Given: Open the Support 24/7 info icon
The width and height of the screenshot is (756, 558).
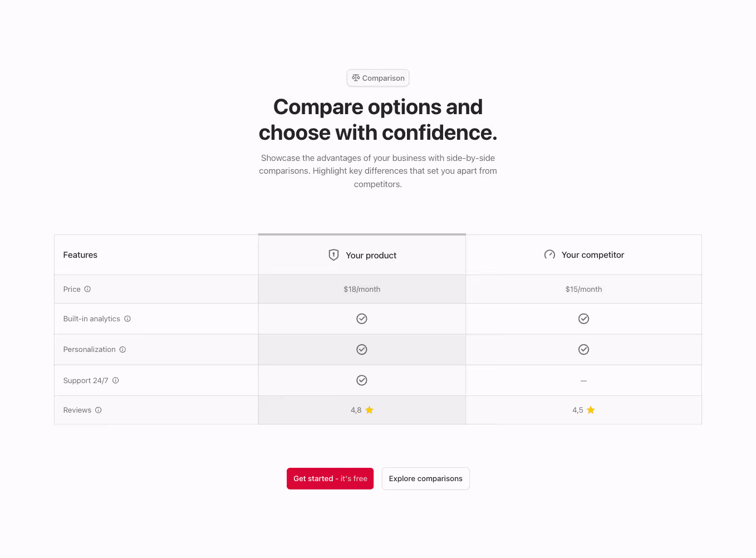Looking at the screenshot, I should point(115,380).
